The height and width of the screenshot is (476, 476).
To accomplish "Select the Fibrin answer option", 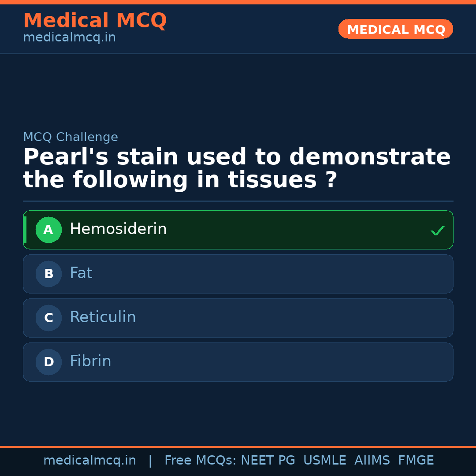I will pyautogui.click(x=238, y=362).
